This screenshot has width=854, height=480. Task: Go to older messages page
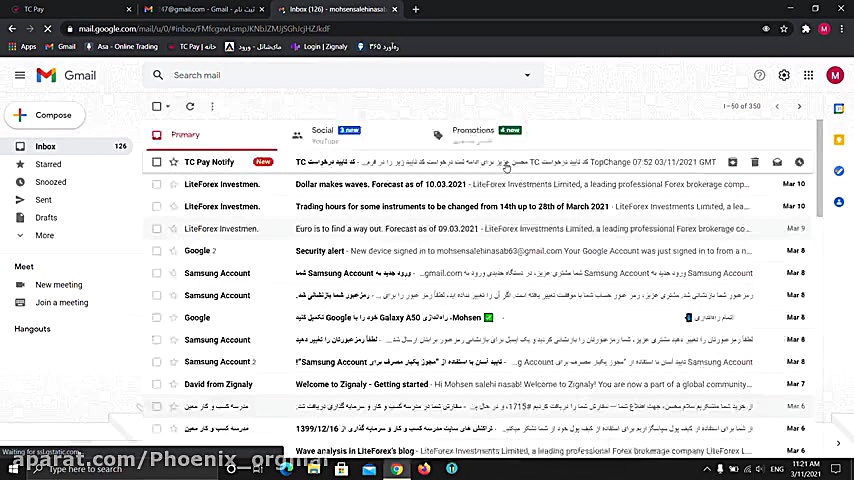click(x=799, y=106)
